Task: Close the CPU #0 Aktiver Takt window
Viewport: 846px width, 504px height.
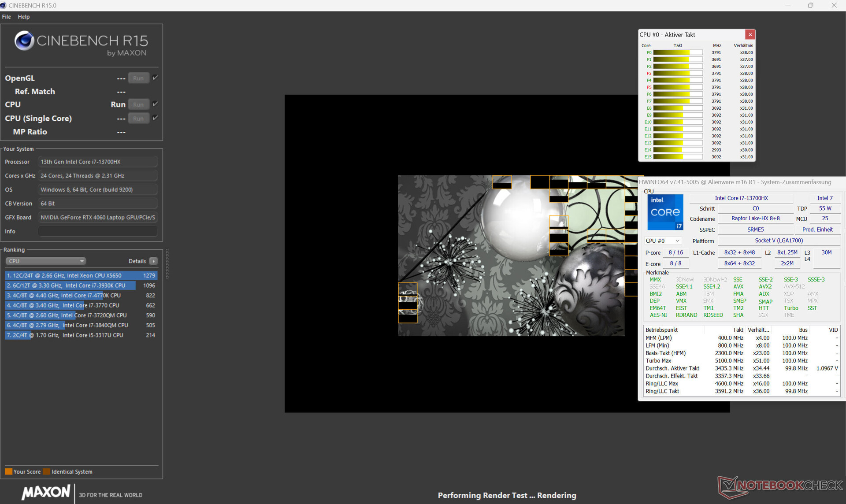Action: [750, 34]
